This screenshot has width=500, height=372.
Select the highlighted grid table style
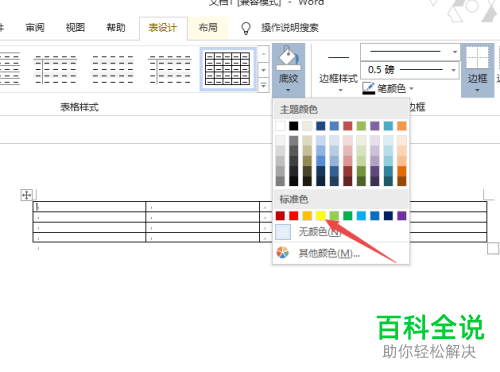[228, 69]
